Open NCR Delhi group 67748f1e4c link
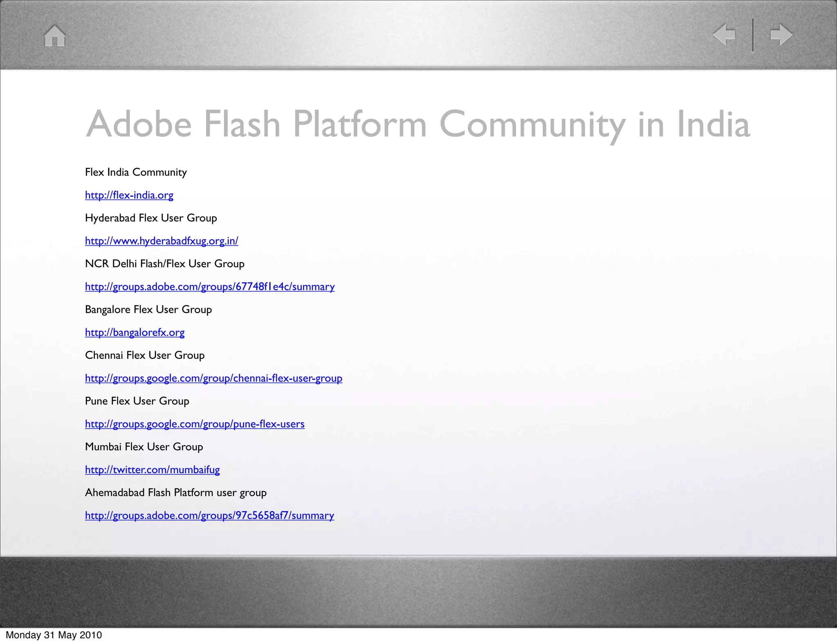 [x=210, y=287]
